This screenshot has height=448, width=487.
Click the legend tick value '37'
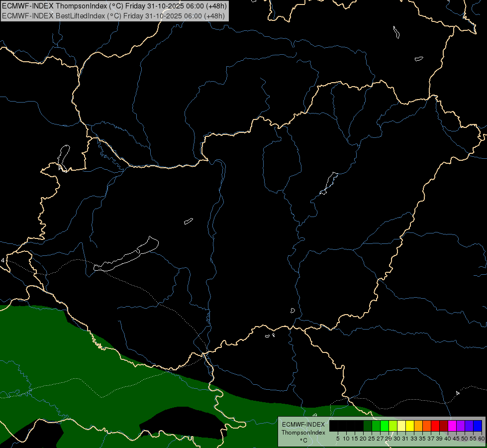coord(431,439)
